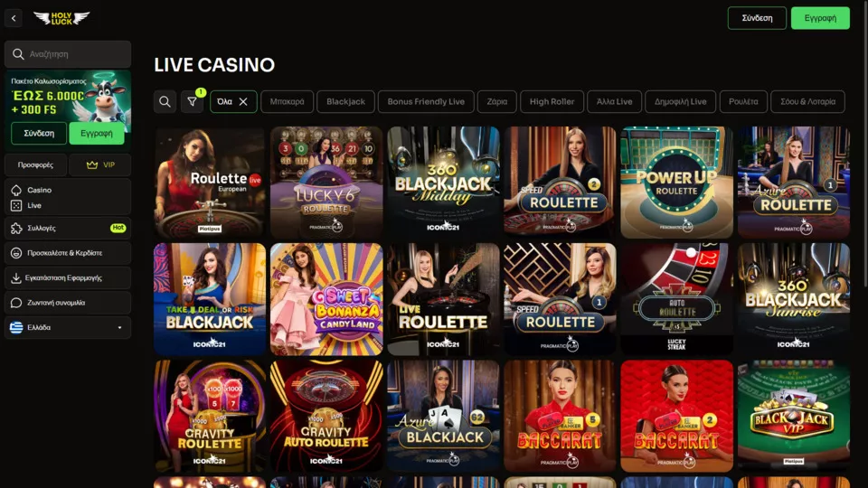Viewport: 868px width, 488px height.
Task: Open the Live dice sidebar item
Action: click(34, 205)
